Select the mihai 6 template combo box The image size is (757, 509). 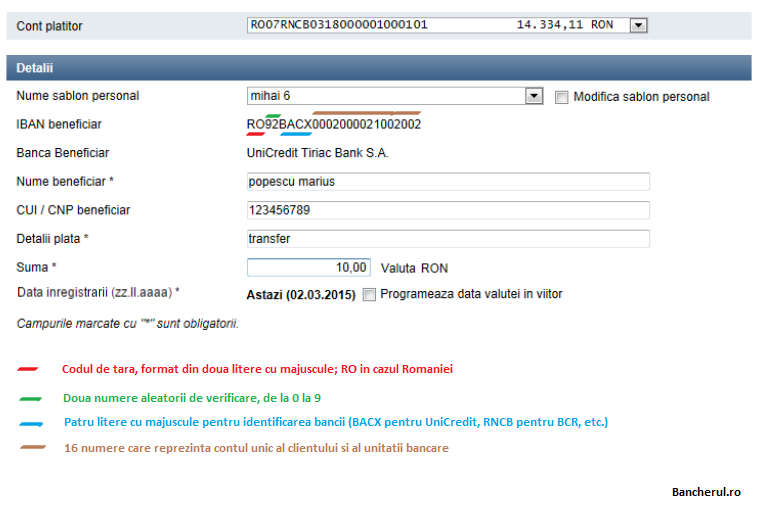[x=395, y=96]
